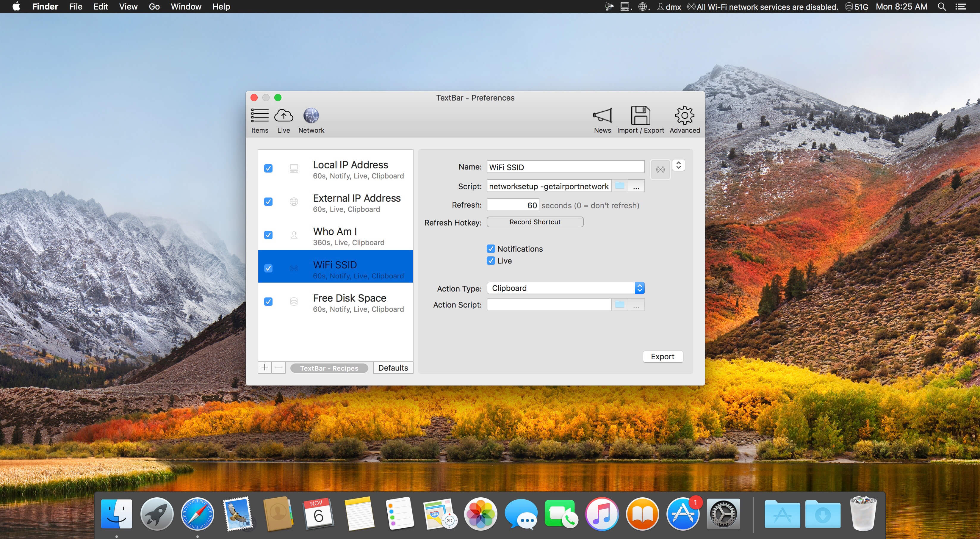Open the icon chooser stepper arrows
980x539 pixels.
coord(678,165)
